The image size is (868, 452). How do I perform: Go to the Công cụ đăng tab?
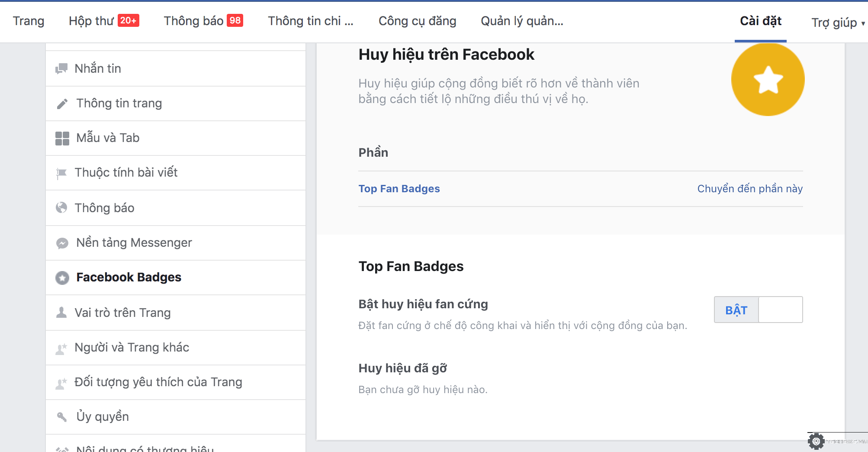[x=417, y=21]
